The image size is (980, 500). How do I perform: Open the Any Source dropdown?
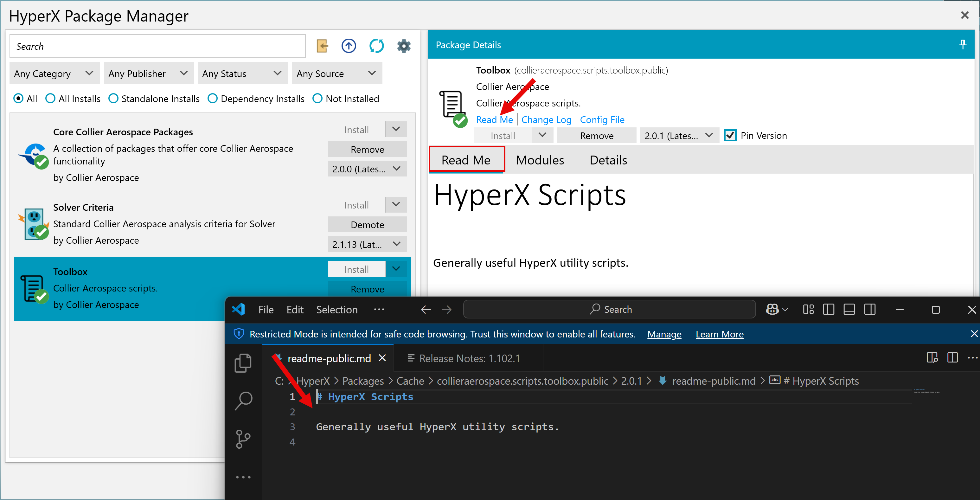tap(337, 73)
